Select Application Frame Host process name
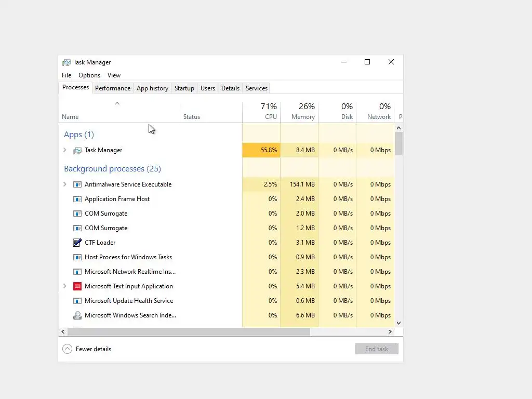 (117, 199)
